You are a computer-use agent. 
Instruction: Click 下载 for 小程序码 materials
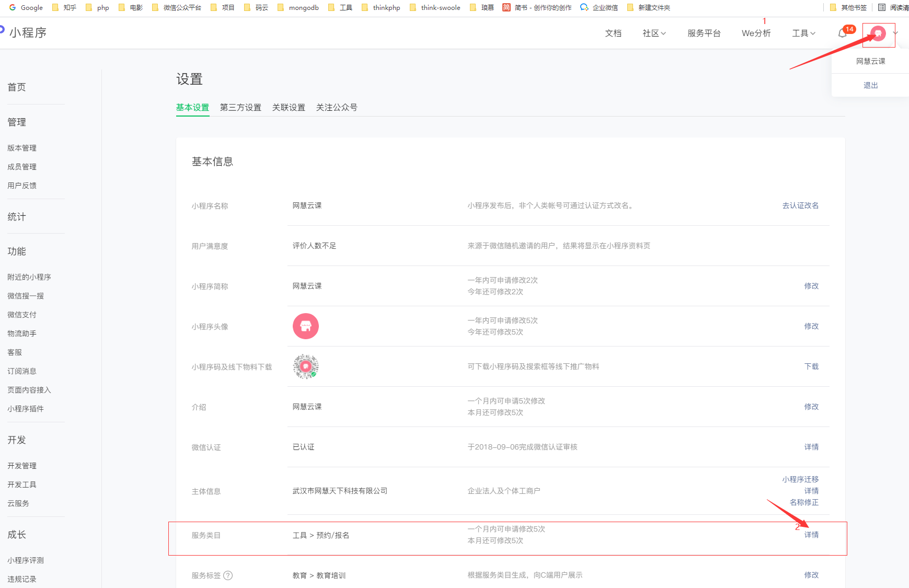pyautogui.click(x=811, y=366)
